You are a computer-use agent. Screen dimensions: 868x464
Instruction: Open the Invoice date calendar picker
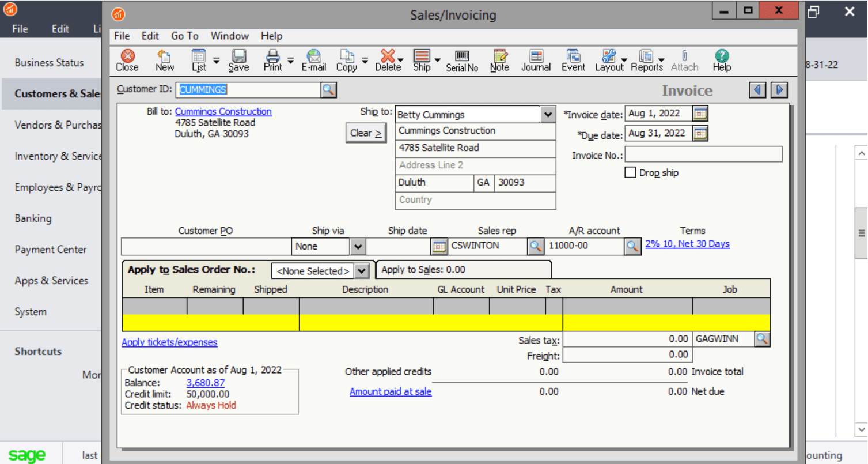point(700,114)
